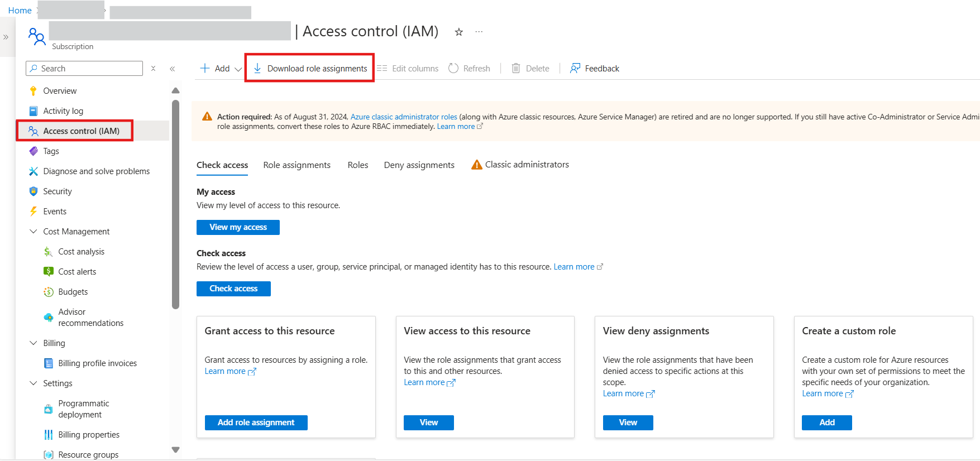The height and width of the screenshot is (461, 980).
Task: Open the Add dropdown chevron
Action: point(238,69)
